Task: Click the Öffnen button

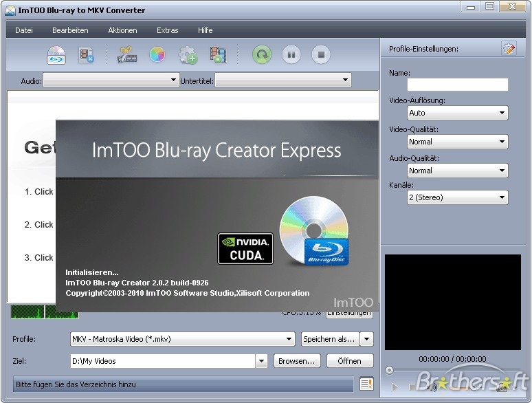Action: click(350, 361)
